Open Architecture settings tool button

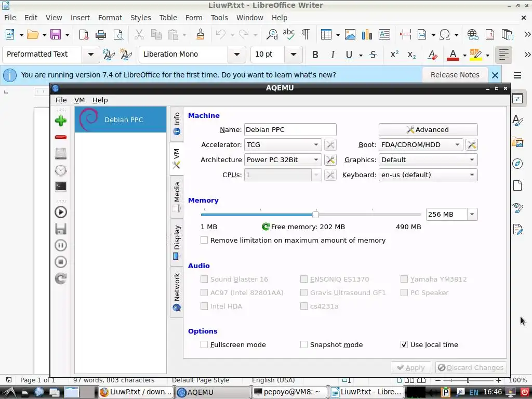pos(330,160)
